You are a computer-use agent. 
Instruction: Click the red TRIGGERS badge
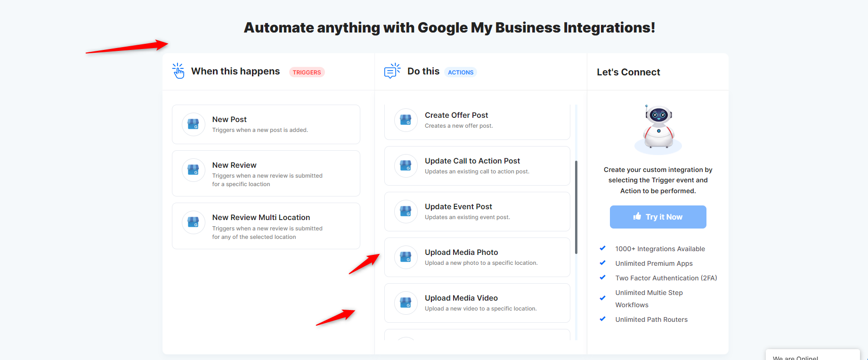click(307, 73)
